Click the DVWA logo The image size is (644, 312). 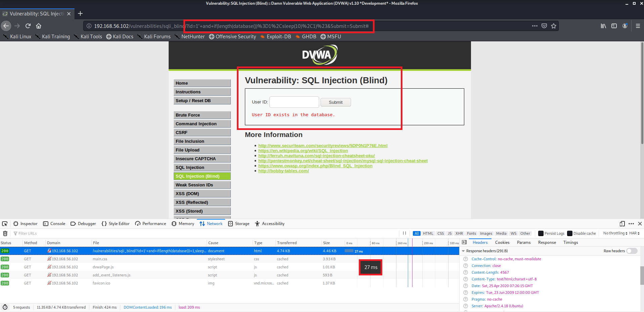[319, 55]
